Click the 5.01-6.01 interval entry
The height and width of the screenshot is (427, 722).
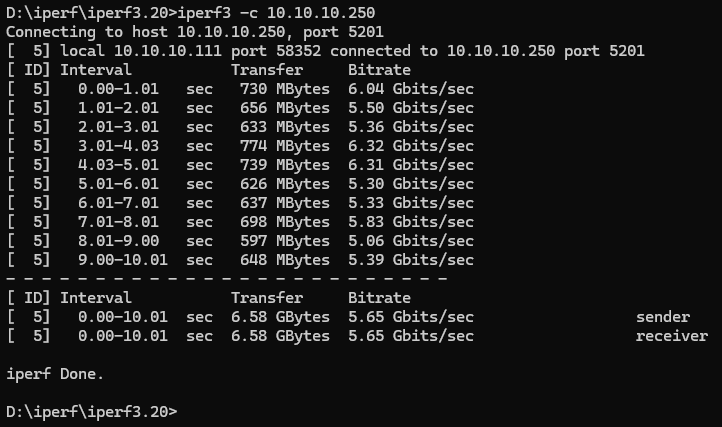(x=118, y=184)
